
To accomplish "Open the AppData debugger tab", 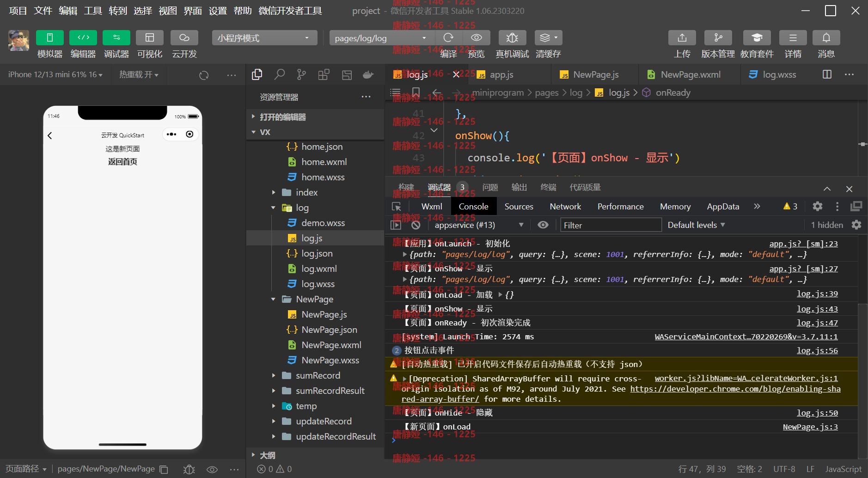I will tap(723, 207).
